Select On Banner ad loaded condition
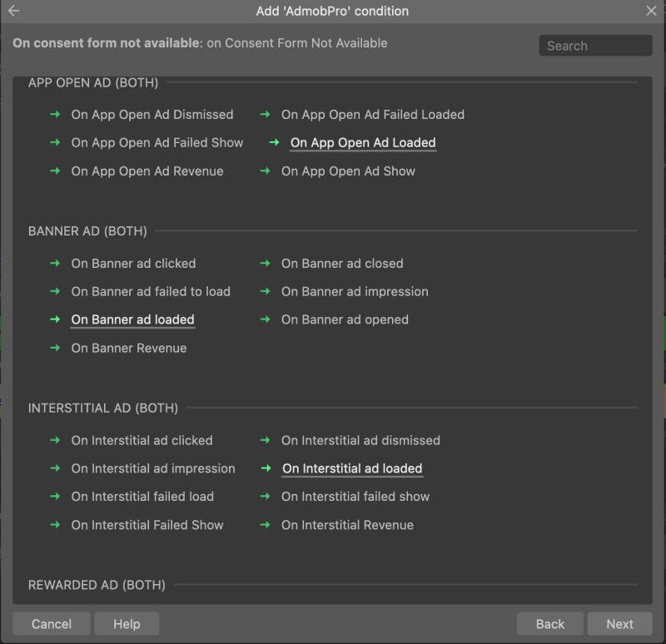 coord(132,320)
